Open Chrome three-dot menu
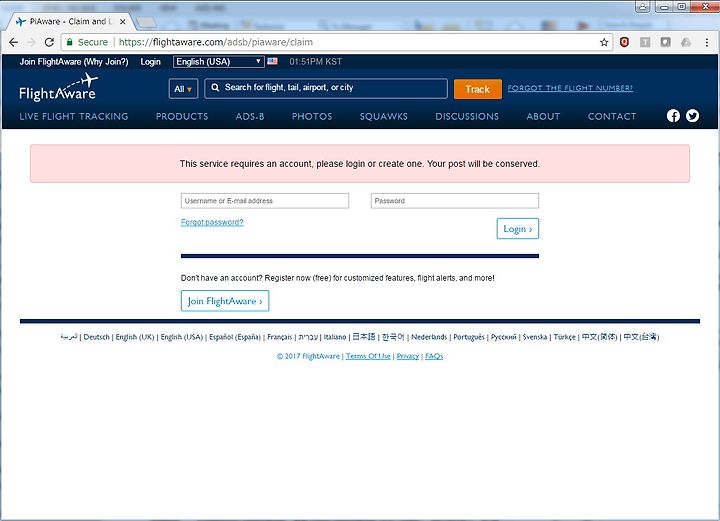Viewport: 720px width, 521px height. [706, 42]
